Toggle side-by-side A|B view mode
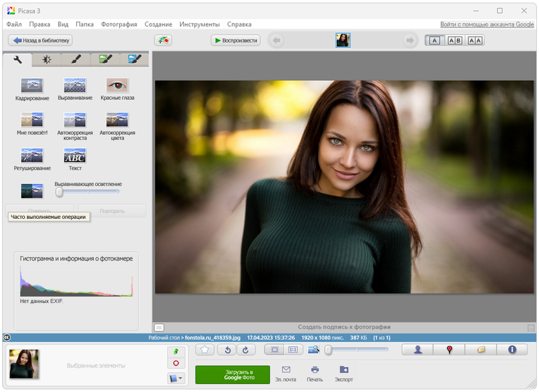The height and width of the screenshot is (392, 539). 455,40
